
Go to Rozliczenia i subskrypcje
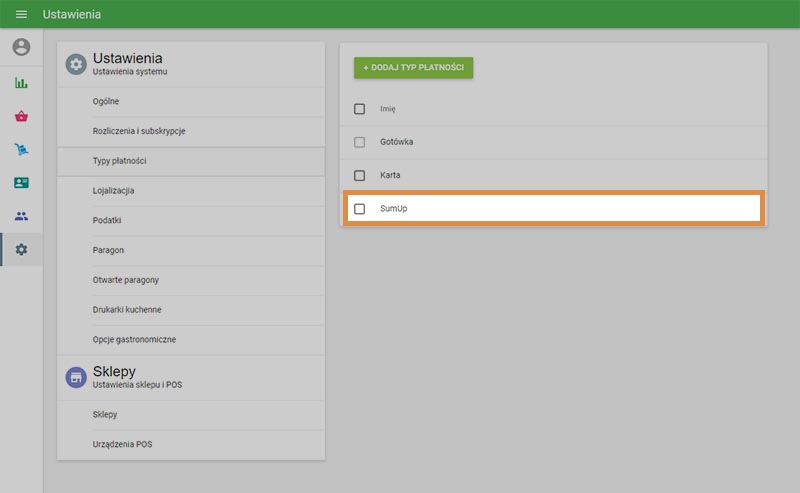[x=139, y=131]
